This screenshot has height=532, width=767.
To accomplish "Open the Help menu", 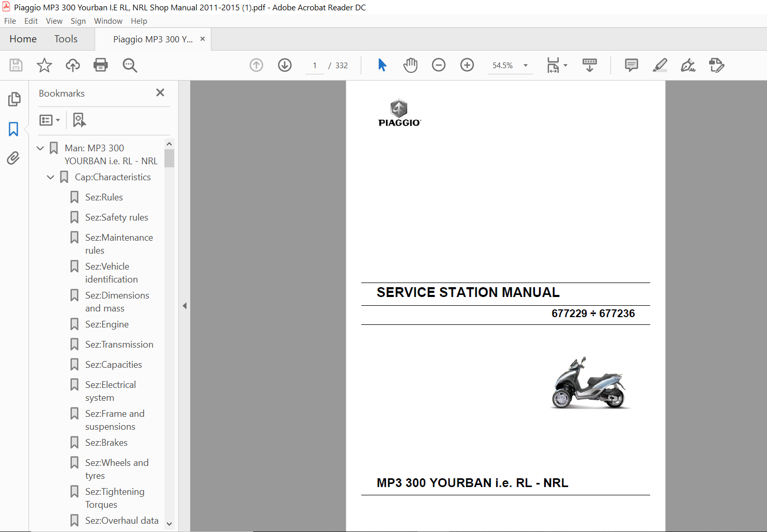I will [139, 21].
